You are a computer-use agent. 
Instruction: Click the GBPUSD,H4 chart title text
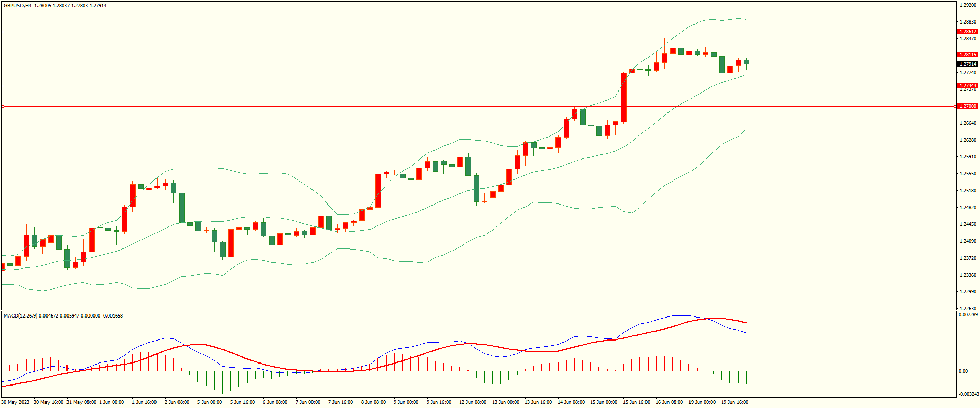[x=17, y=6]
